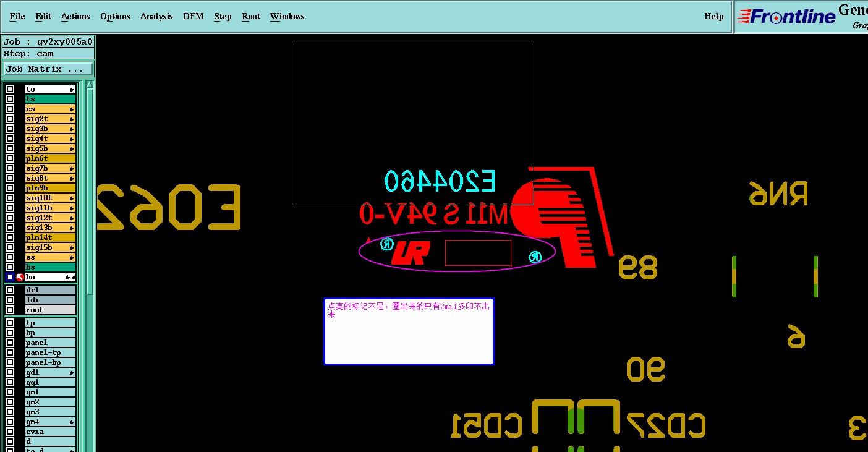Image resolution: width=868 pixels, height=452 pixels.
Task: Enable the pln9b layer checkbox
Action: click(10, 188)
